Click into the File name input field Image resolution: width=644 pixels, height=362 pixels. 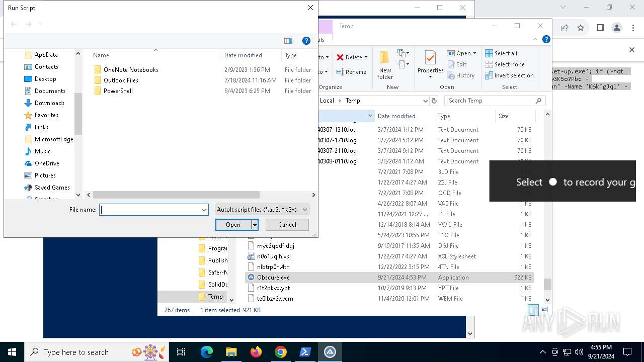coord(150,210)
